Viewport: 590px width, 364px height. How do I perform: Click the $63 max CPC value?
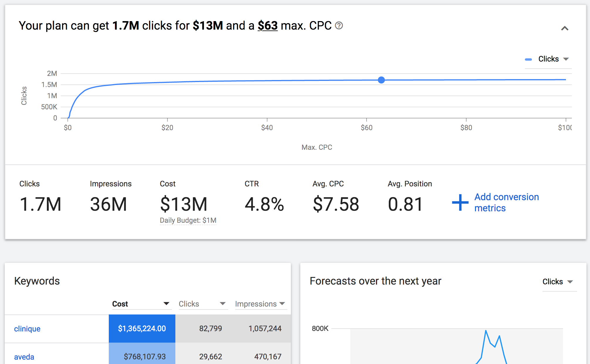pos(267,26)
